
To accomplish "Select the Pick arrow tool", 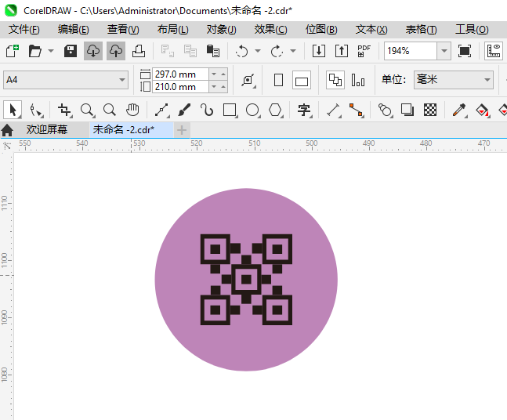I will 13,110.
